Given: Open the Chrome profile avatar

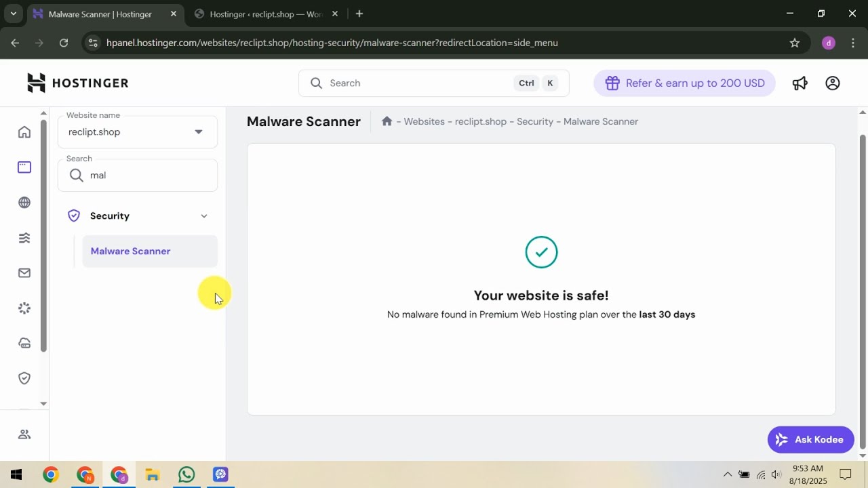Looking at the screenshot, I should (x=828, y=43).
